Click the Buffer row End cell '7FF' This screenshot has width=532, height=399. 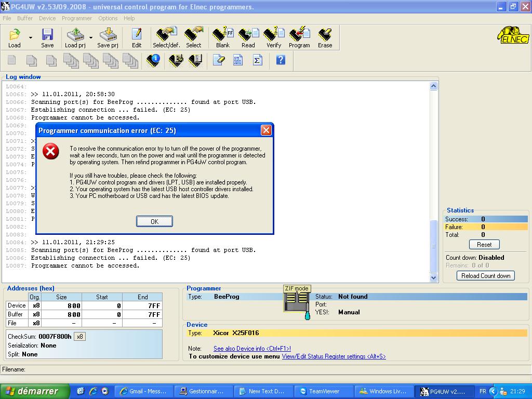pyautogui.click(x=142, y=314)
